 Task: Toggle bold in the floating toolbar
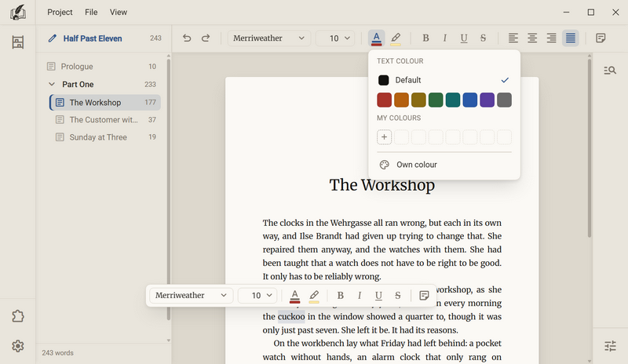point(341,296)
